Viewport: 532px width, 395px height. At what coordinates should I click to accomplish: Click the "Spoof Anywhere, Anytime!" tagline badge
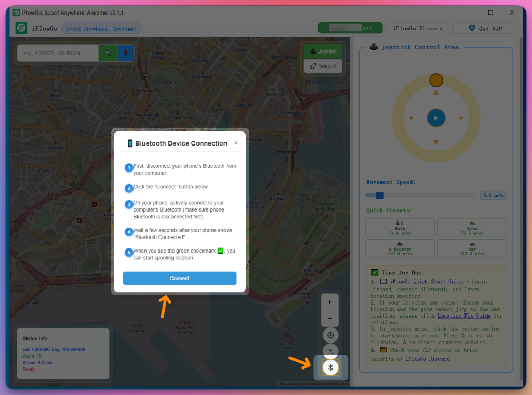pos(101,29)
